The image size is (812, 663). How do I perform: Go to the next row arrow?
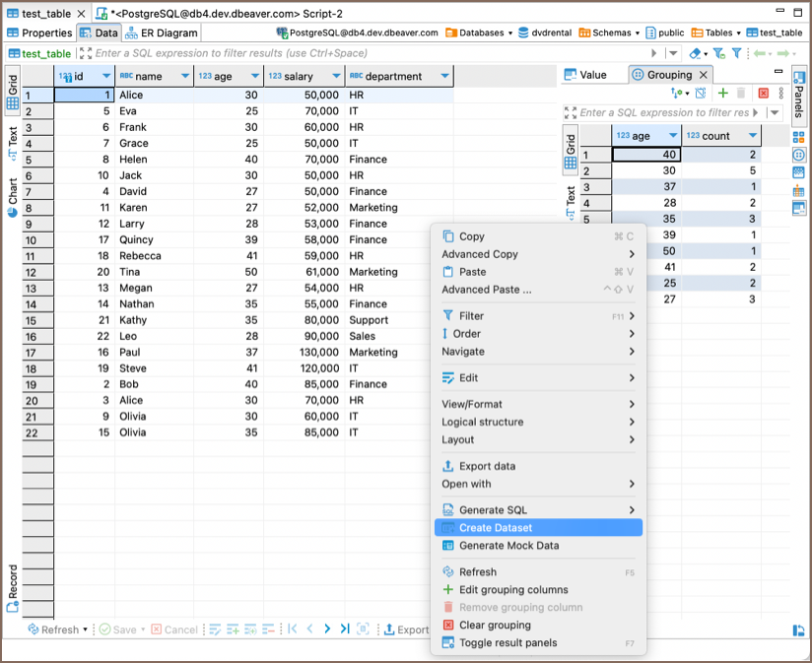coord(328,630)
